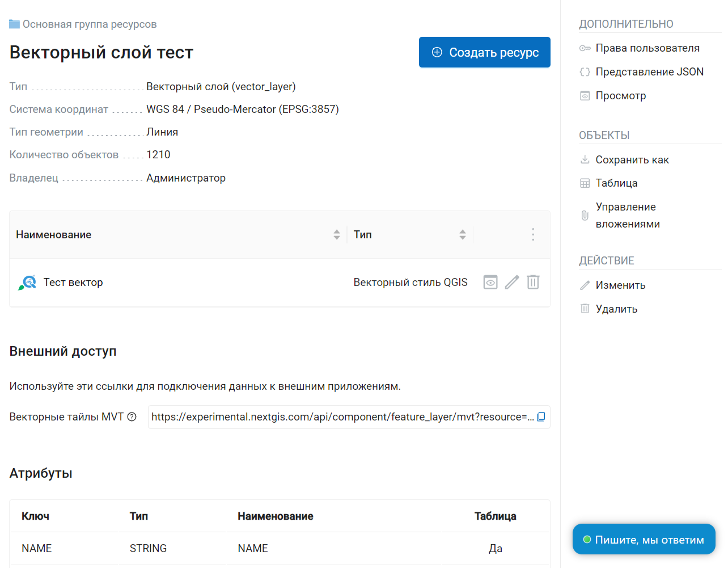Click the Создать ресурс button
Image resolution: width=728 pixels, height=568 pixels.
click(x=485, y=52)
